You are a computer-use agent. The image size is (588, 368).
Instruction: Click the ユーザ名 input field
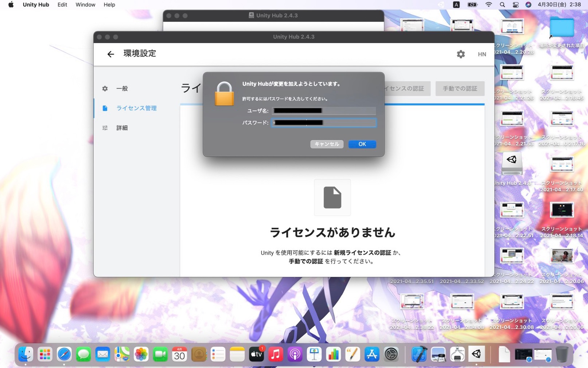tap(324, 111)
